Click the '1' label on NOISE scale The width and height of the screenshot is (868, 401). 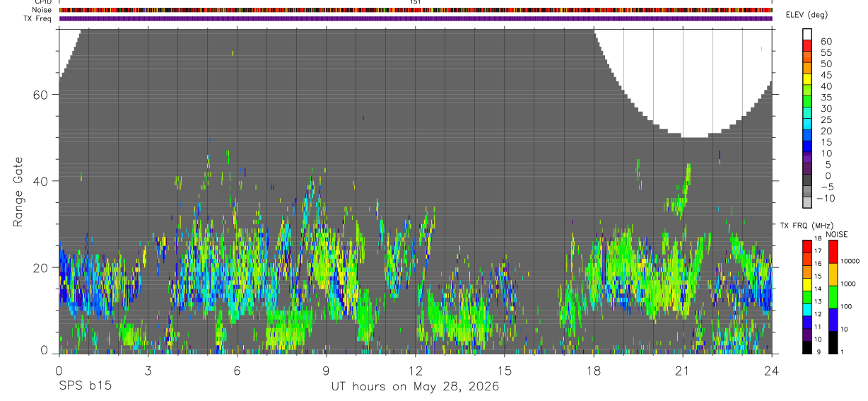pos(842,351)
